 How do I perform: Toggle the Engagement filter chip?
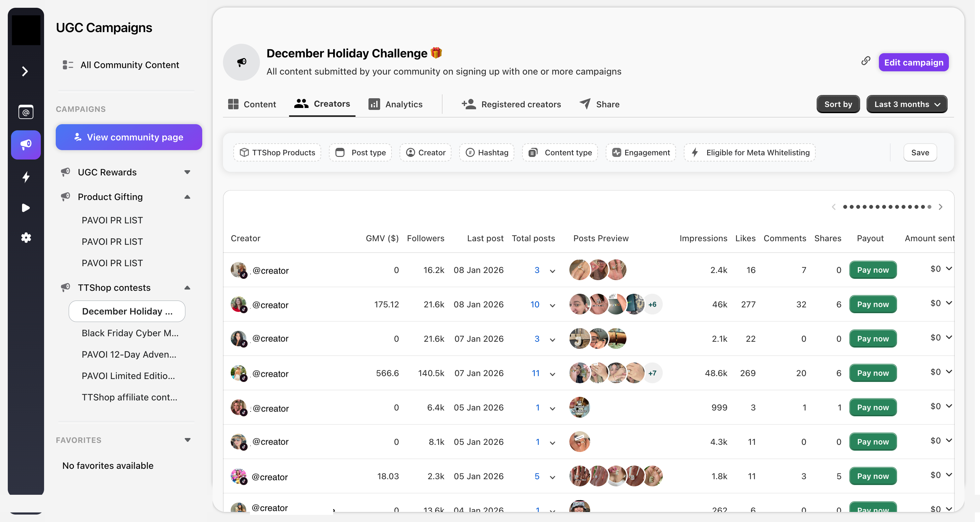pos(641,153)
